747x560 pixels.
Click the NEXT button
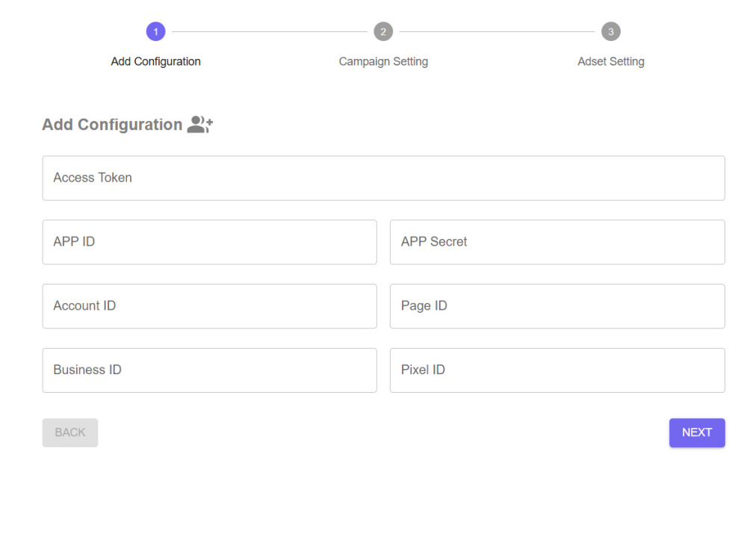point(697,432)
